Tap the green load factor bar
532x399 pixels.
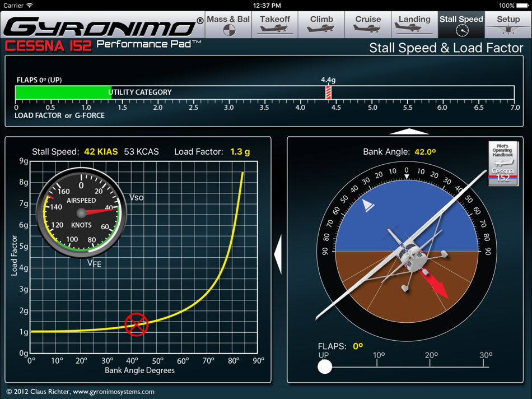click(63, 92)
